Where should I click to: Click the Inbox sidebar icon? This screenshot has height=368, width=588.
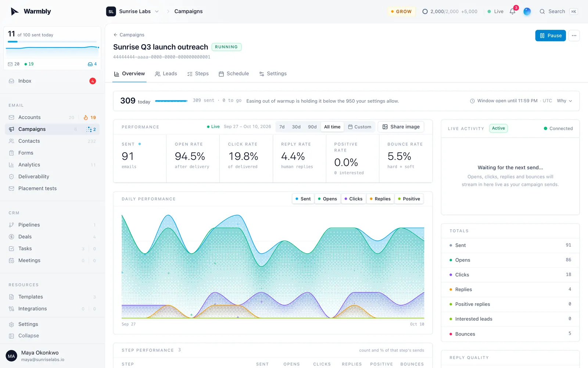[x=11, y=81]
